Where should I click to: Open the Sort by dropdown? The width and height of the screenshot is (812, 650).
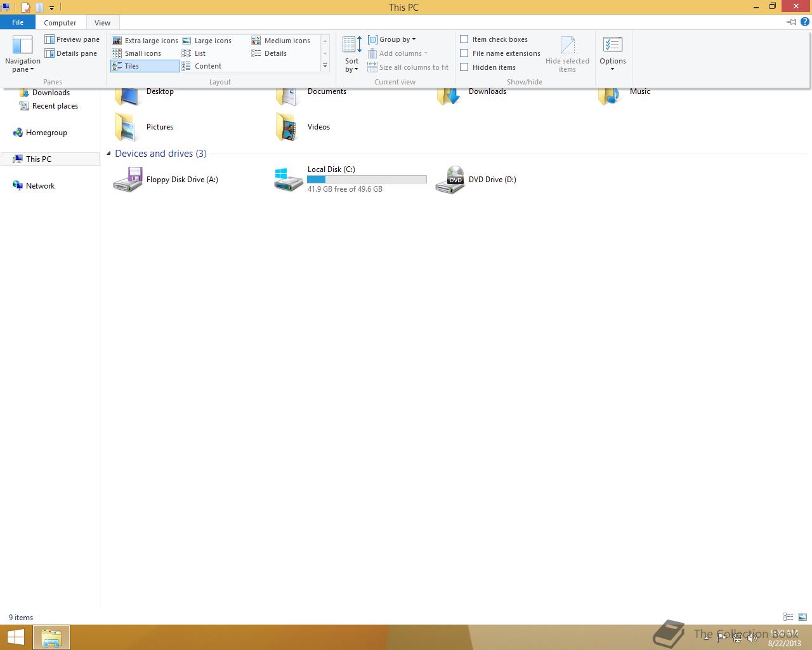351,54
